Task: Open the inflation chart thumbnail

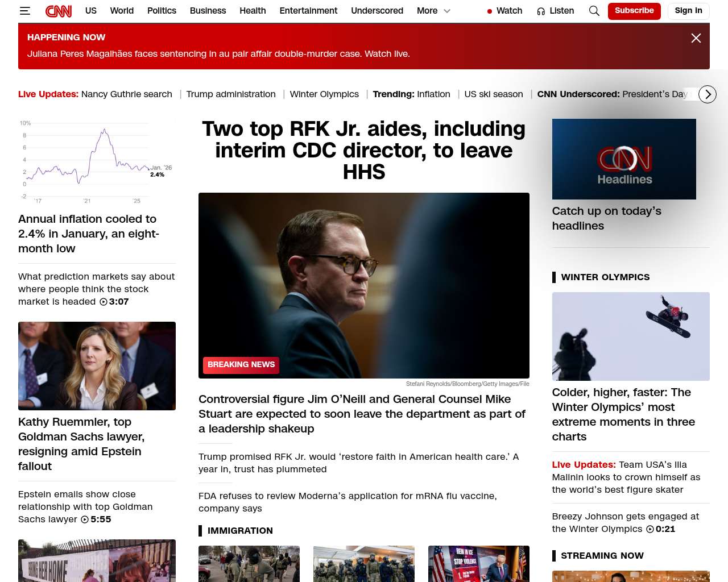Action: click(x=97, y=162)
